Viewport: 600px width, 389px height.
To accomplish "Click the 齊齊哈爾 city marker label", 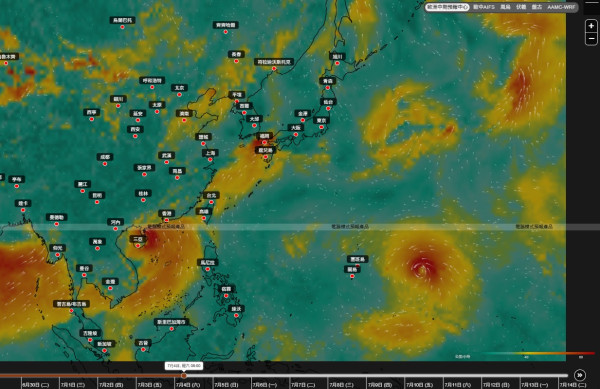I will pos(226,25).
